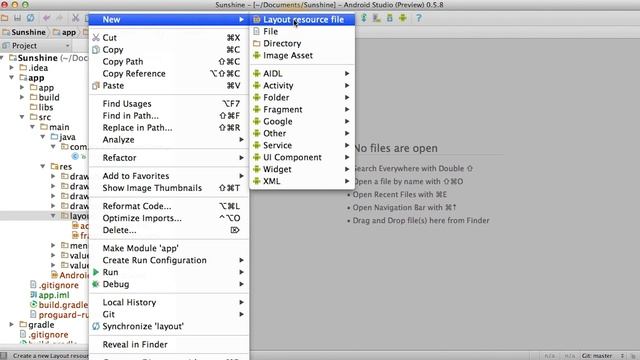Collapse the main folder
Viewport: 640px width, 360px height.
click(32, 127)
